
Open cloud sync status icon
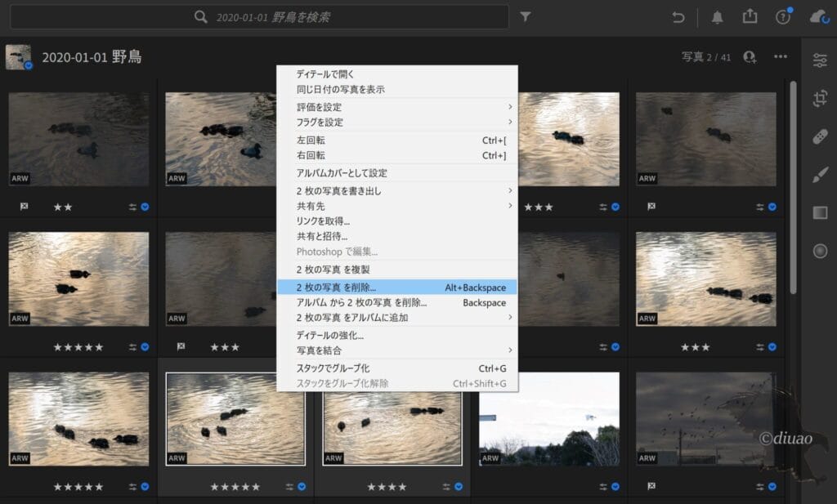819,17
